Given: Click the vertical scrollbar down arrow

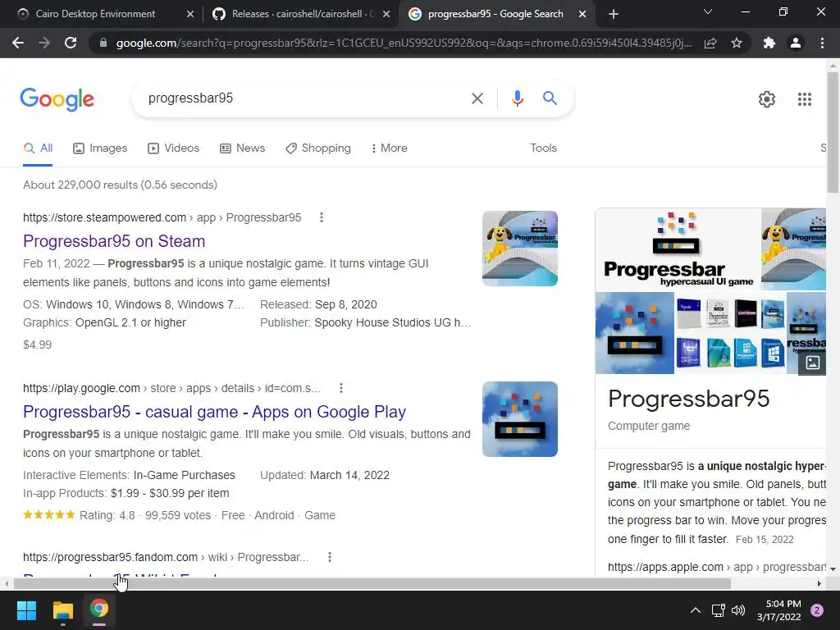Looking at the screenshot, I should coord(833,569).
